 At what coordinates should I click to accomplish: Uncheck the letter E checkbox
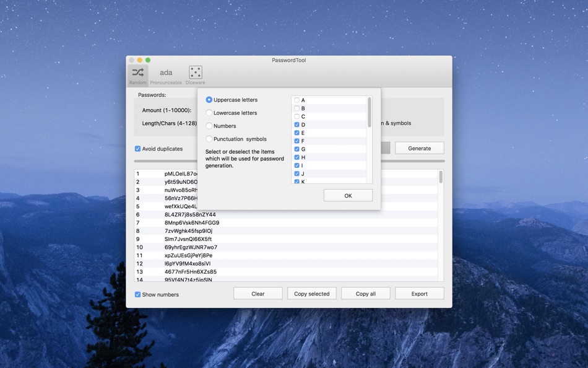point(296,133)
